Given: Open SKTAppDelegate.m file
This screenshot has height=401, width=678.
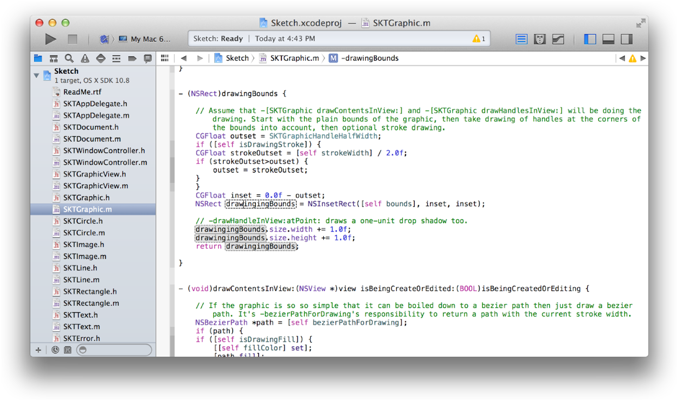Looking at the screenshot, I should 96,115.
